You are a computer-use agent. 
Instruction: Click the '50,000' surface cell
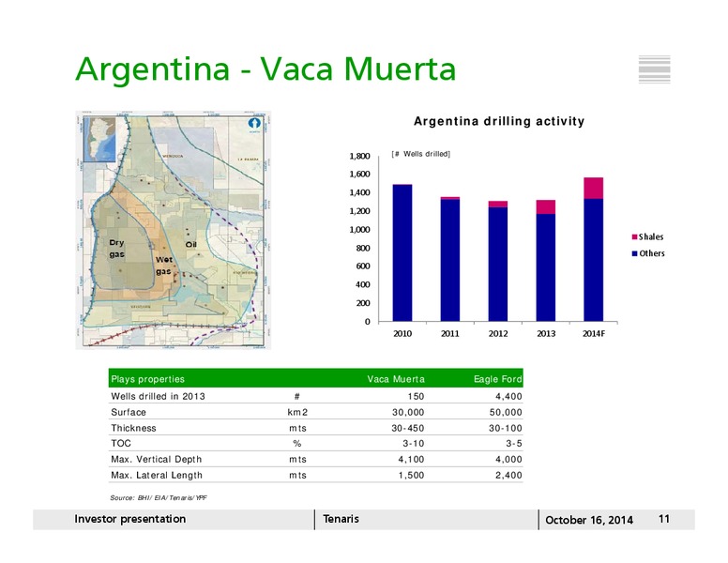pyautogui.click(x=506, y=413)
